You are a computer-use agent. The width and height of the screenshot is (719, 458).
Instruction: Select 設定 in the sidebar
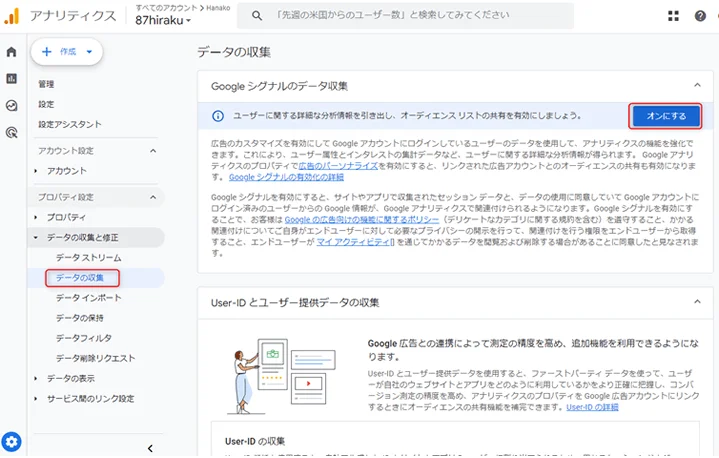(46, 105)
